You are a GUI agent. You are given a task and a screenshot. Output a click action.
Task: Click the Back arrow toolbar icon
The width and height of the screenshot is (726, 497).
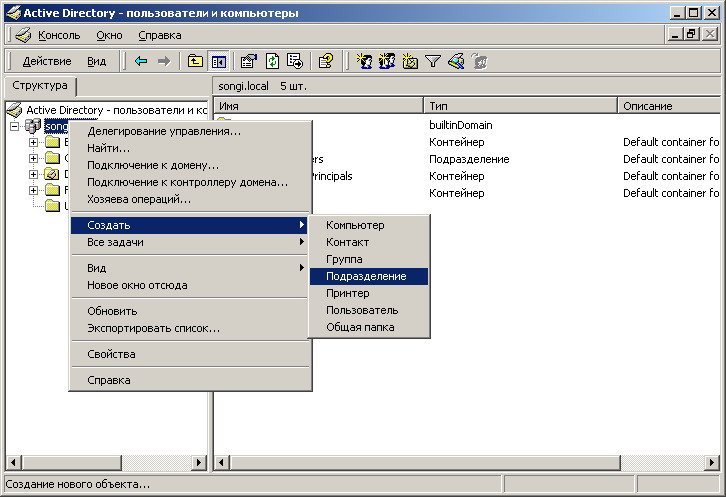[x=141, y=61]
